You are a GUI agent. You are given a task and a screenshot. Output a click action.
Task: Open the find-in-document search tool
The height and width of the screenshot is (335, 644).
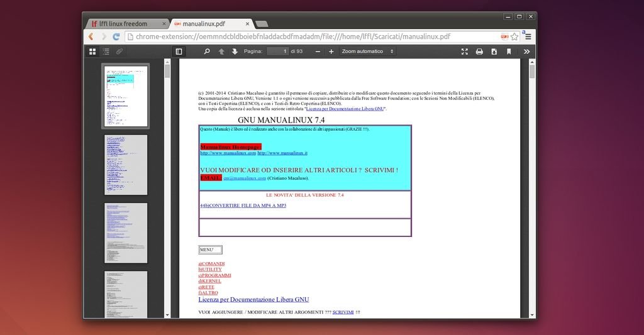tap(206, 52)
